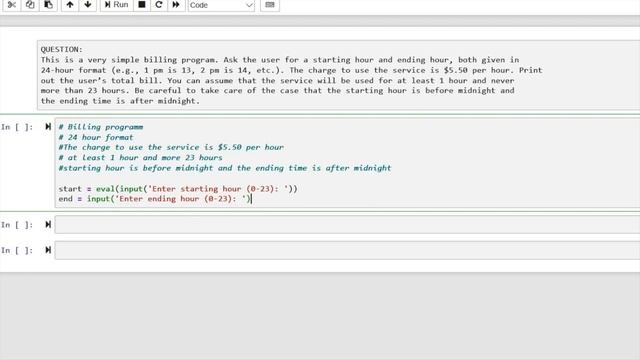Click the '# at least 1 hour' comment
640x360 pixels.
[140, 158]
